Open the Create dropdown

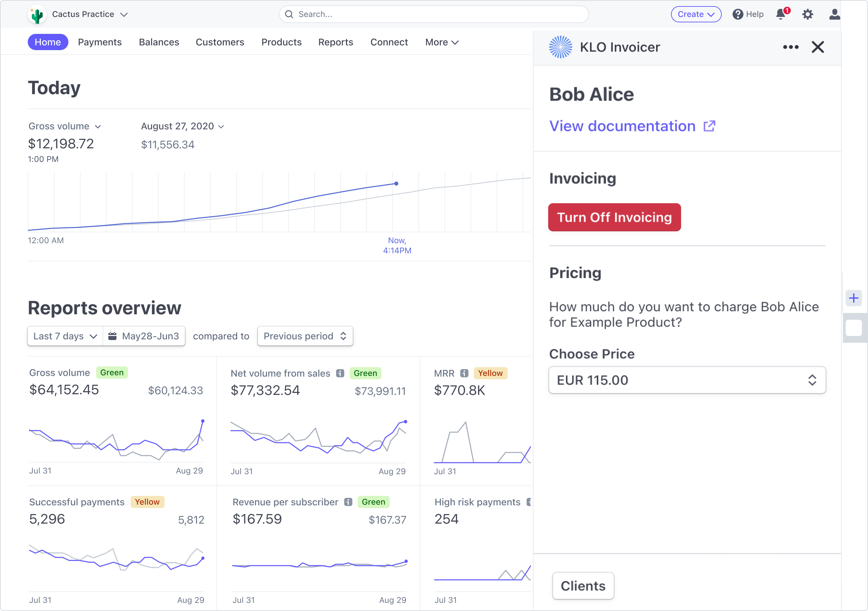click(696, 14)
